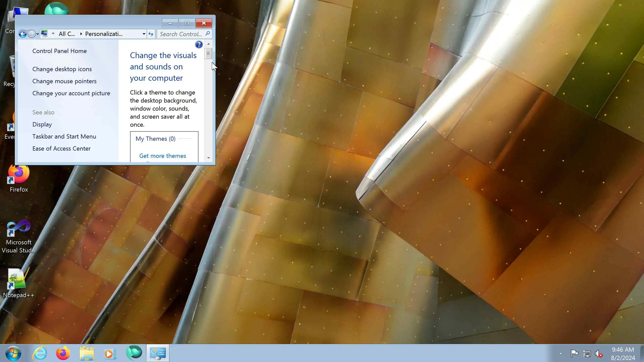The height and width of the screenshot is (362, 644).
Task: Open Internet Explorer from the taskbar
Action: tap(40, 353)
